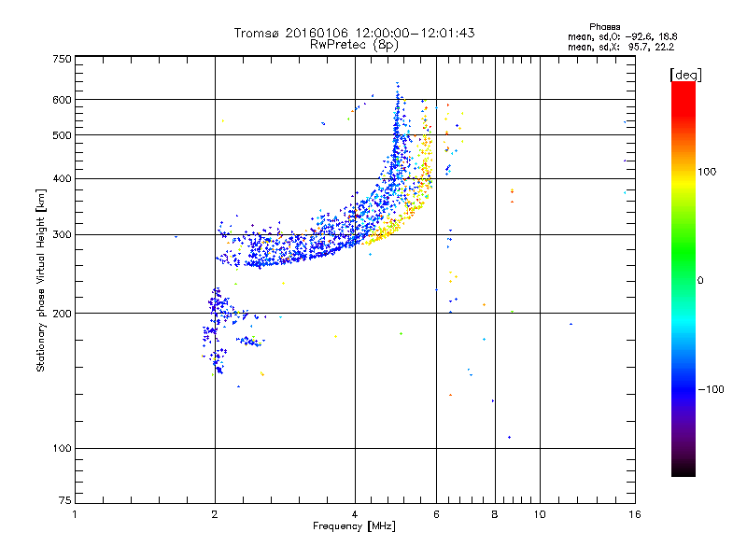The image size is (747, 560).
Task: Click the x-axis tick label '1'
Action: click(75, 514)
